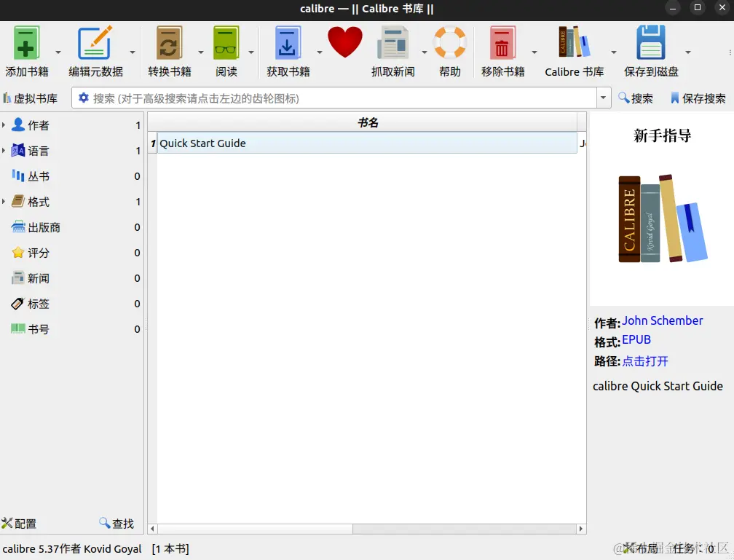Viewport: 734px width, 560px height.
Task: Click the 添加书籍 (Add books) icon
Action: point(26,43)
